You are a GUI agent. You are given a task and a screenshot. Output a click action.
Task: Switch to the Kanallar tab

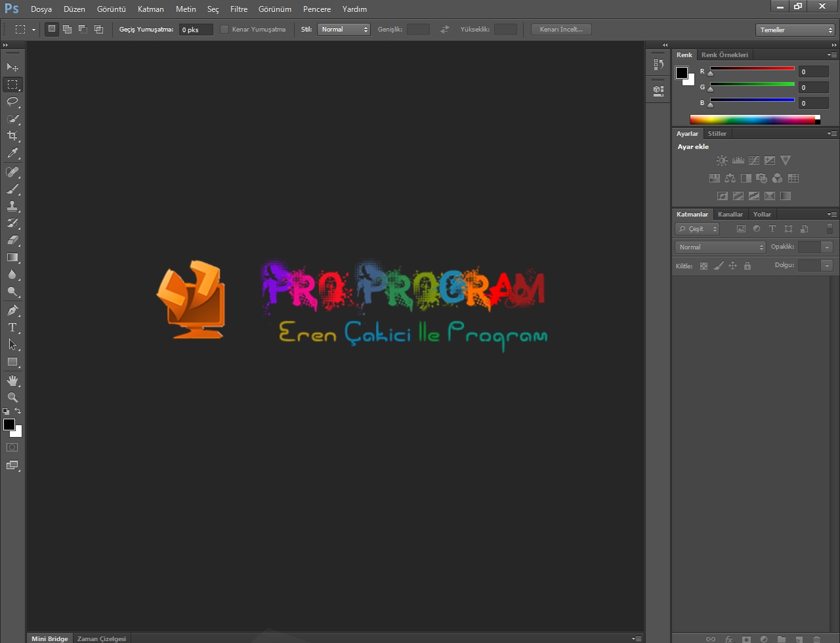tap(730, 215)
